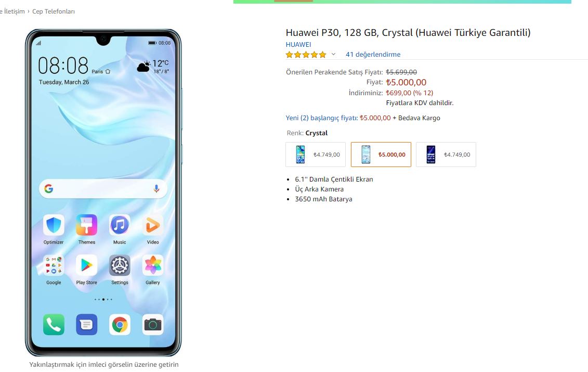The image size is (588, 372).
Task: Select the first color variant priced ₺4.749,00
Action: [x=316, y=155]
